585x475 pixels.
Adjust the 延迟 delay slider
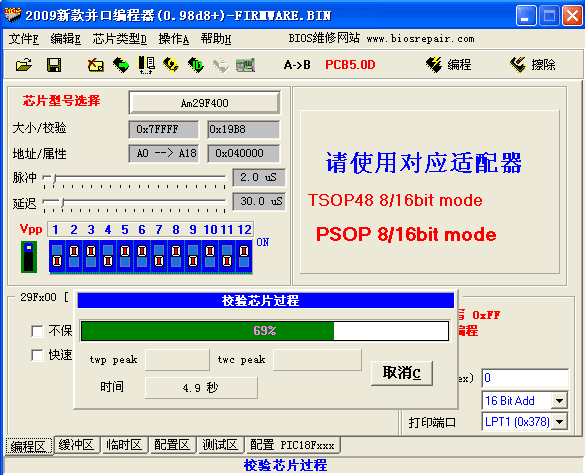63,202
